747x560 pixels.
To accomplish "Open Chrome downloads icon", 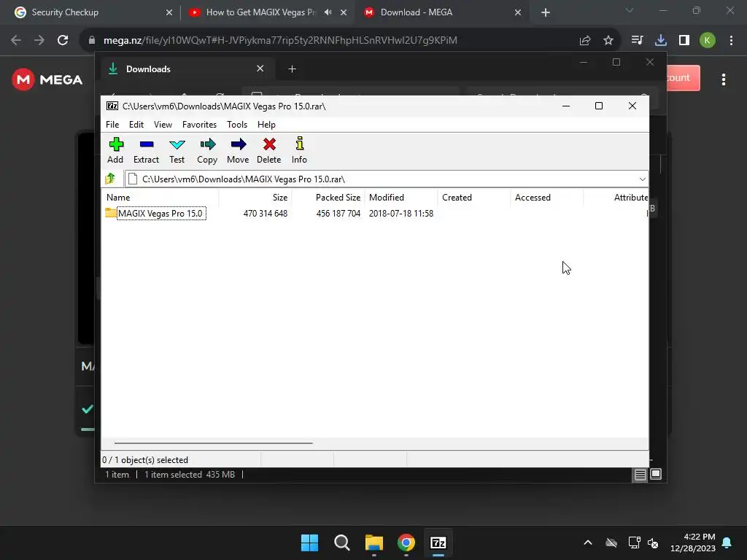I will [661, 41].
